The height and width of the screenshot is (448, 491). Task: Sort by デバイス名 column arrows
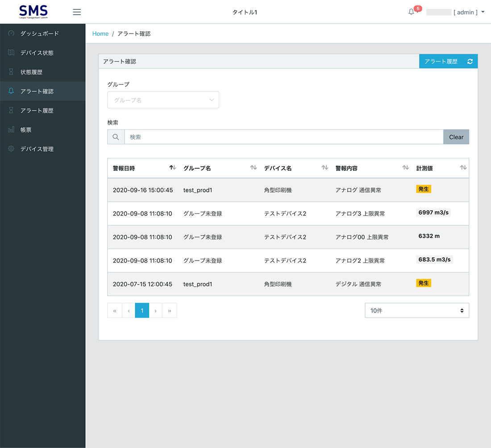click(325, 168)
